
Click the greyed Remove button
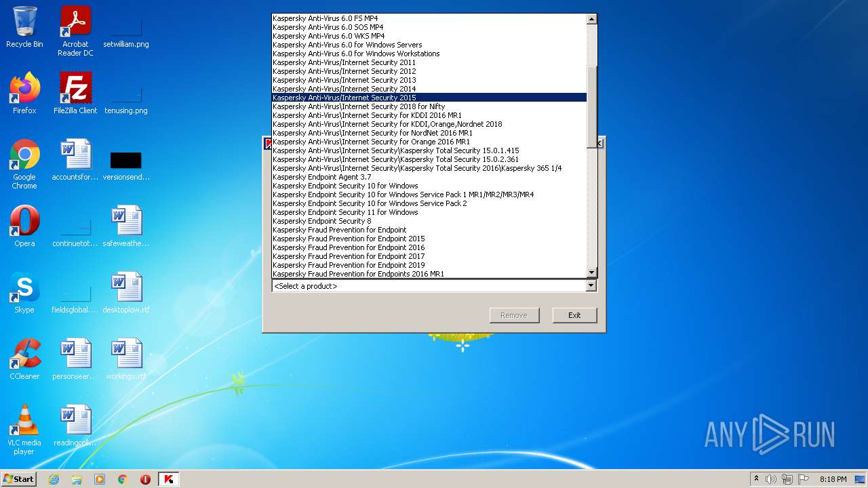[514, 315]
